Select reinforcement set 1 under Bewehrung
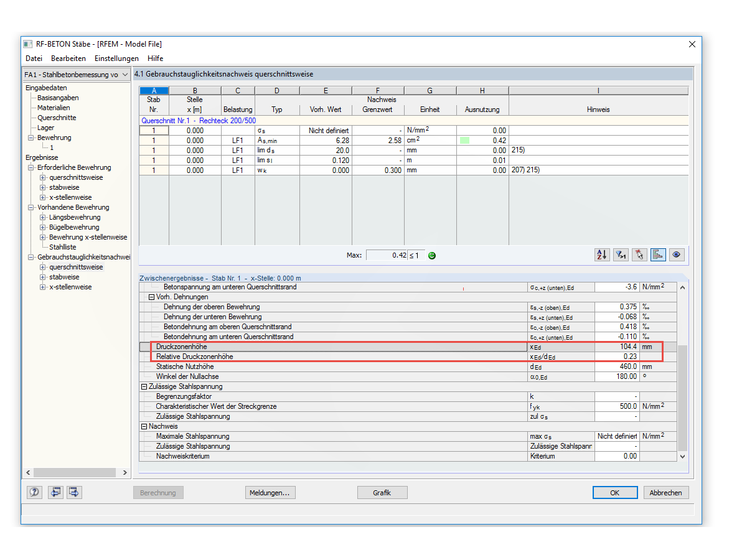 click(52, 147)
